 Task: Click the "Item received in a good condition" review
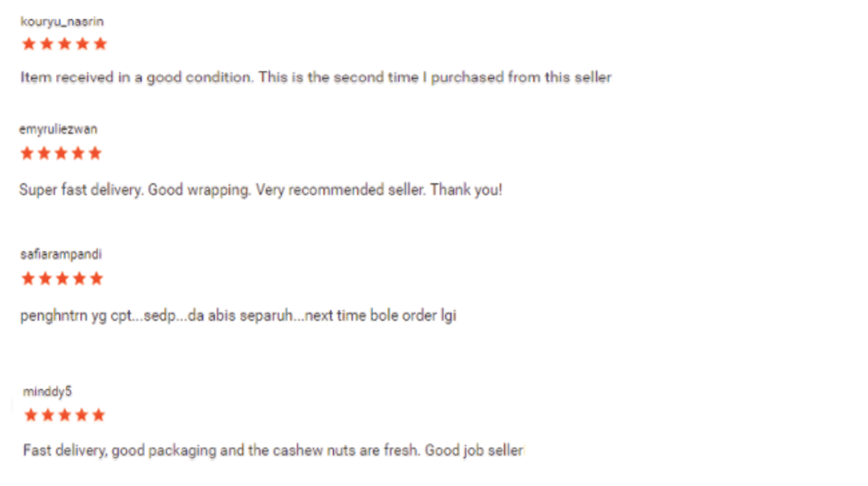tap(315, 78)
